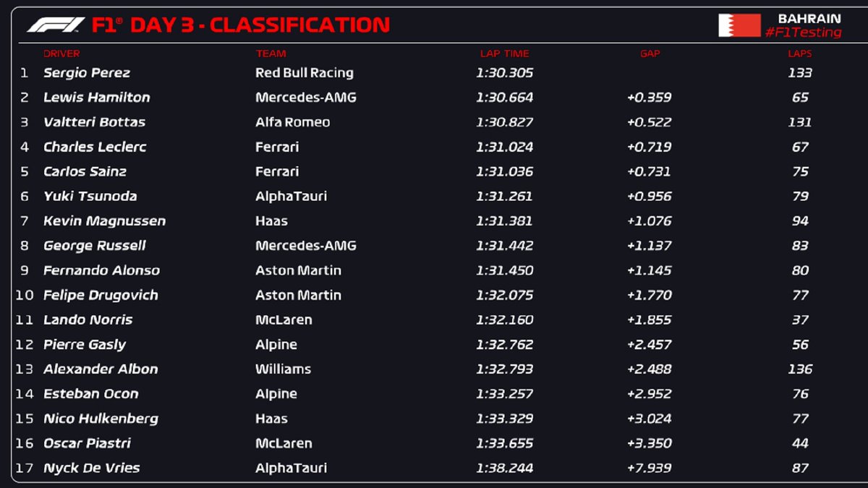Select Fernando Alonso row name
The height and width of the screenshot is (488, 868).
pos(101,270)
